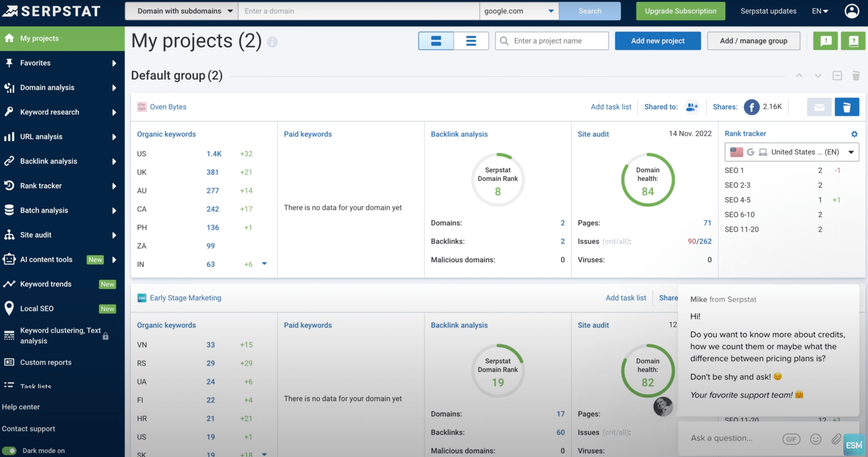
Task: Open Rank tracker settings gear
Action: pyautogui.click(x=854, y=134)
